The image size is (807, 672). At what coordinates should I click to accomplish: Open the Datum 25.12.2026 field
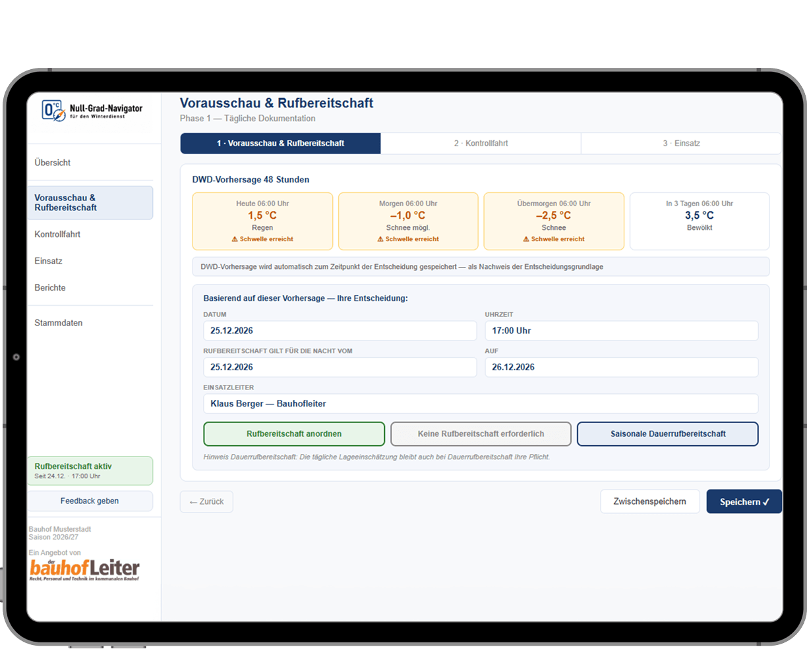pos(340,331)
